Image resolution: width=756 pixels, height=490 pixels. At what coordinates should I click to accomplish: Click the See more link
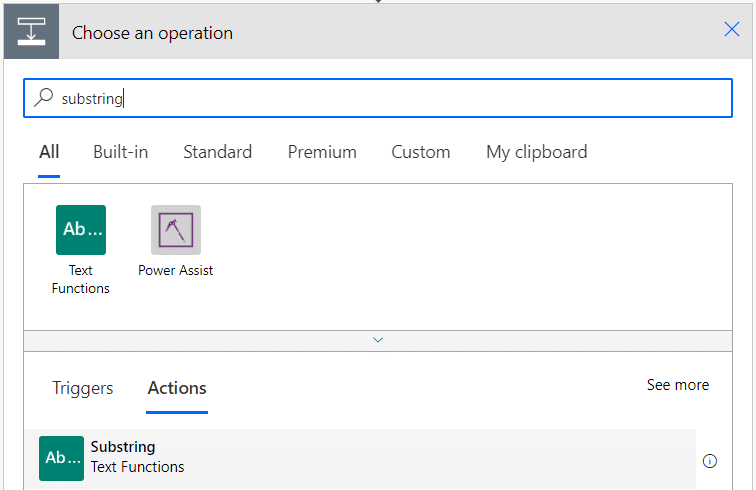point(678,385)
